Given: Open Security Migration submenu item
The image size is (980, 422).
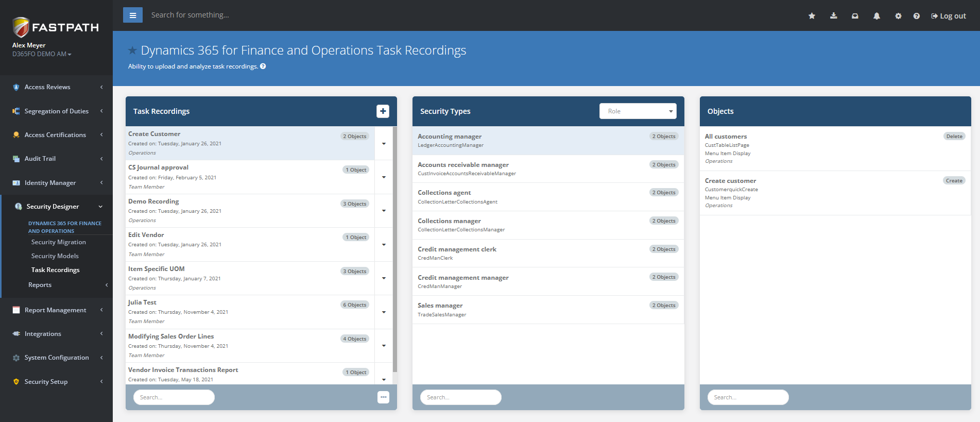Looking at the screenshot, I should coord(58,242).
